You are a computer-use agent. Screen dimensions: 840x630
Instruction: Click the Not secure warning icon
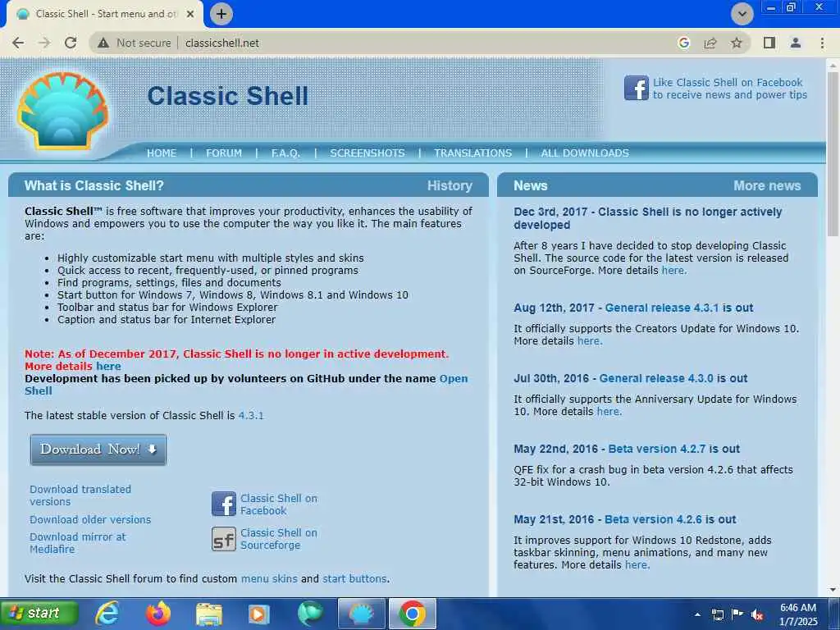pyautogui.click(x=103, y=43)
